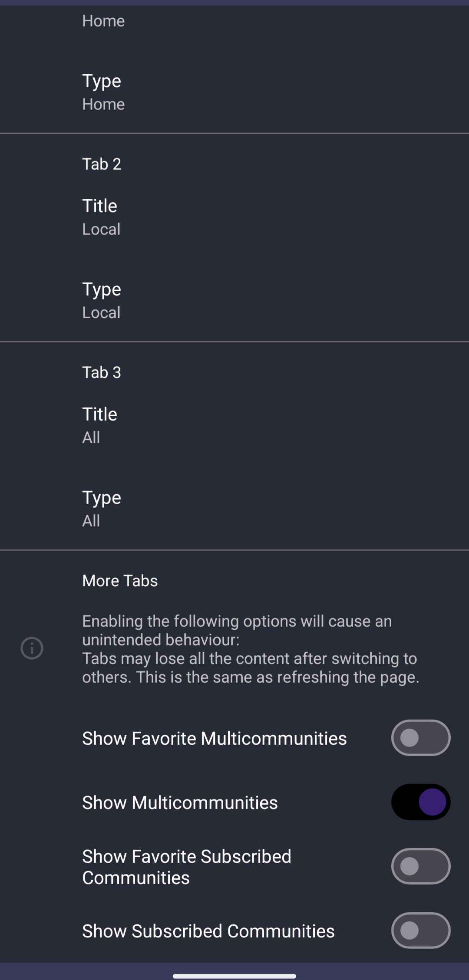Select the Show Multicommunities label
469x980 pixels.
pyautogui.click(x=180, y=802)
